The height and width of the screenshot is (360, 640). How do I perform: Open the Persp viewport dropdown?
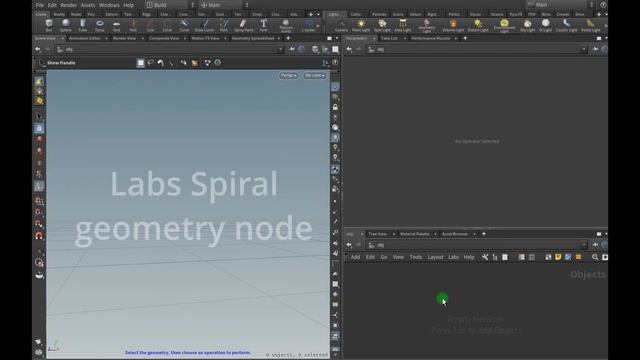click(x=289, y=76)
